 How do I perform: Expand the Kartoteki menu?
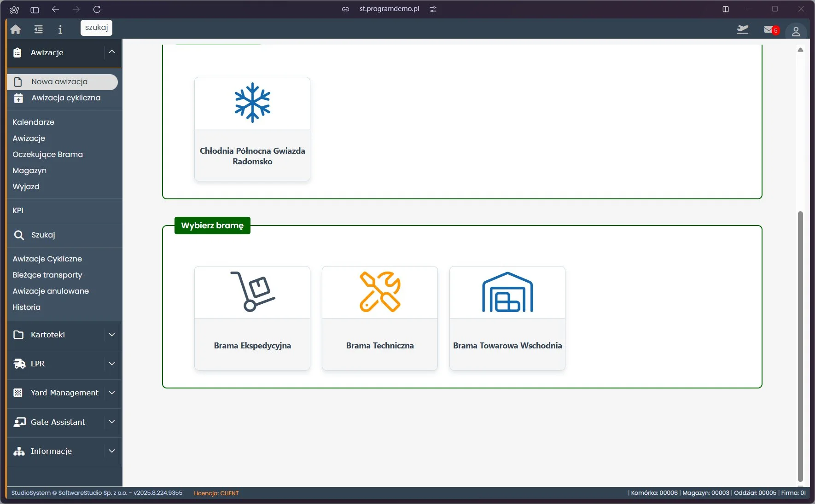point(64,335)
